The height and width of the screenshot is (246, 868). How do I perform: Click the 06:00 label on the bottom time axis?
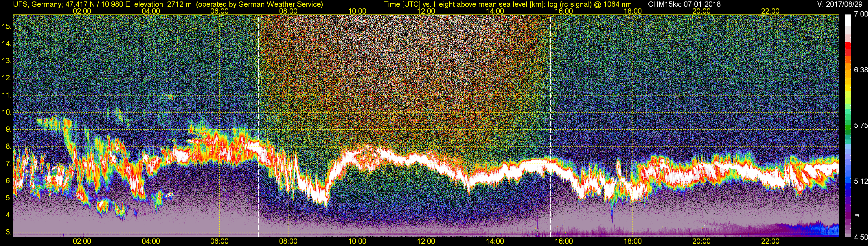[x=219, y=241]
